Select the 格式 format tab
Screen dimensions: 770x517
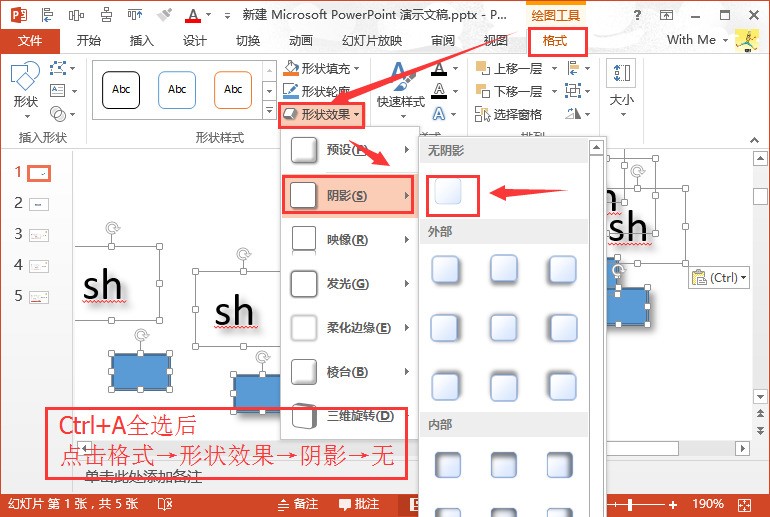(x=555, y=41)
